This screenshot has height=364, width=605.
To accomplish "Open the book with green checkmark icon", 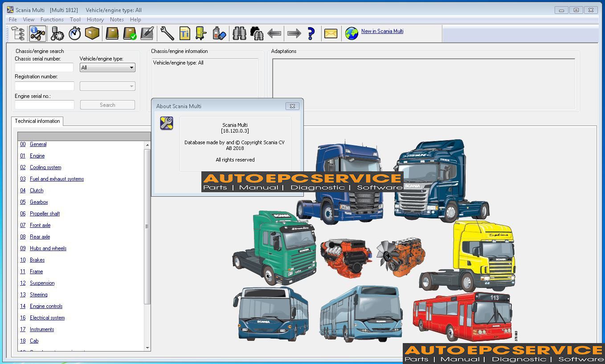I will (x=130, y=33).
